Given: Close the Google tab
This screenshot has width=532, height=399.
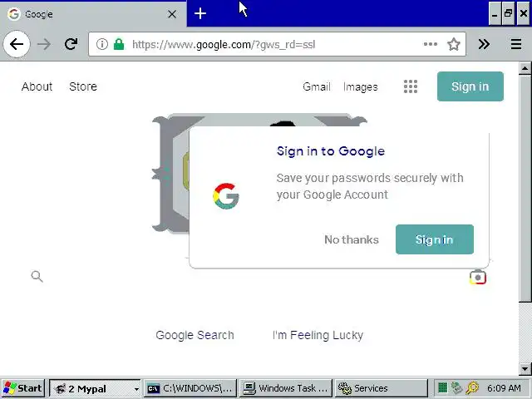Looking at the screenshot, I should click(x=172, y=14).
